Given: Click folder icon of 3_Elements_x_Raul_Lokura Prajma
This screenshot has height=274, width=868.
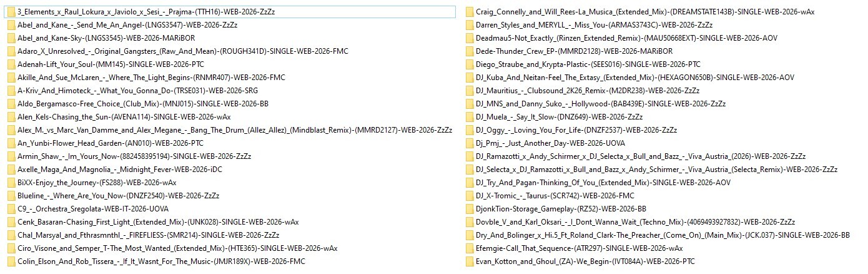Looking at the screenshot, I should [11, 12].
